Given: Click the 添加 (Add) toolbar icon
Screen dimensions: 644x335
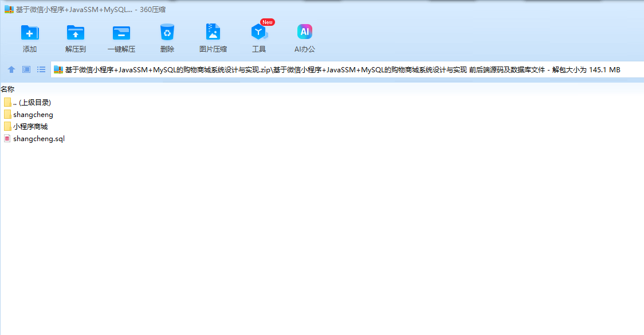Looking at the screenshot, I should tap(30, 33).
